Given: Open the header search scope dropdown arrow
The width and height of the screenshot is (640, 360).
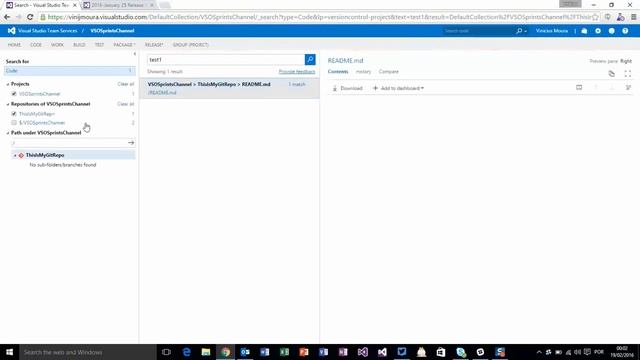Looking at the screenshot, I should 525,31.
